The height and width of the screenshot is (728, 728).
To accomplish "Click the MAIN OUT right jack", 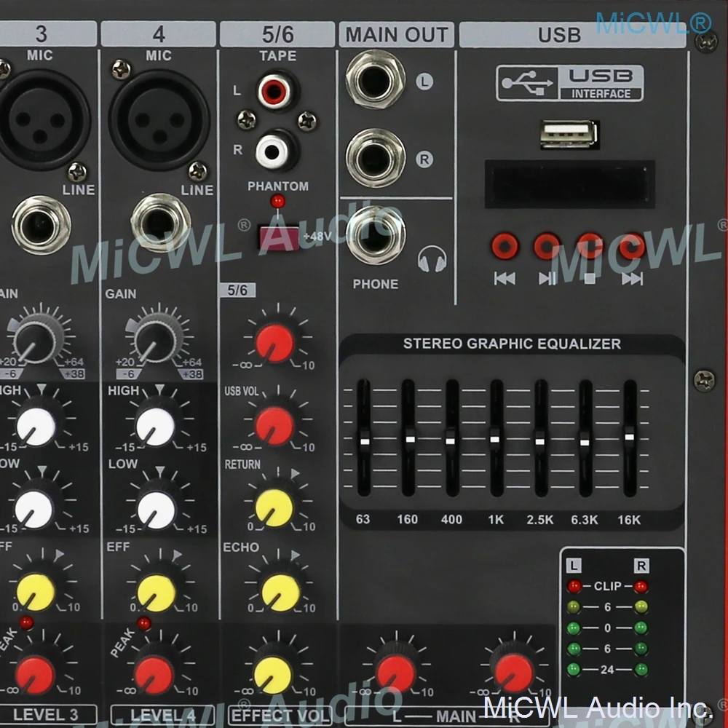I will coord(376,158).
